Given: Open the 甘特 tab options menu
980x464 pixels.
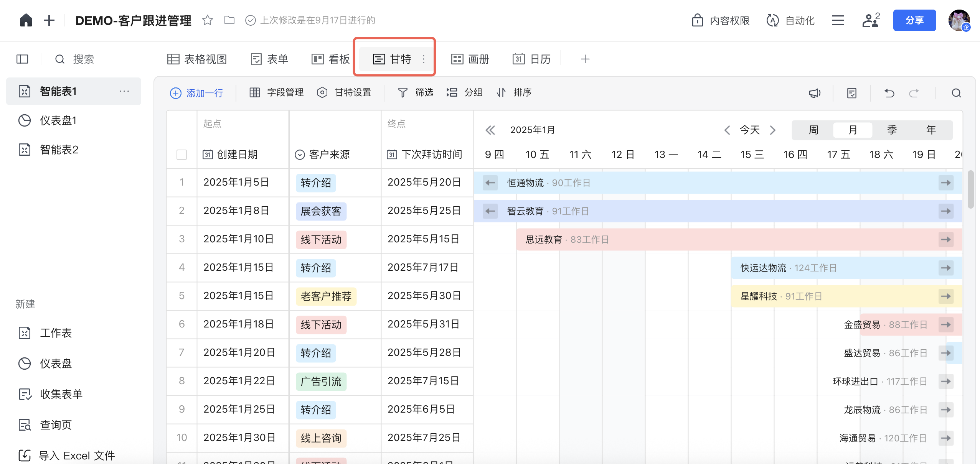Looking at the screenshot, I should tap(424, 59).
